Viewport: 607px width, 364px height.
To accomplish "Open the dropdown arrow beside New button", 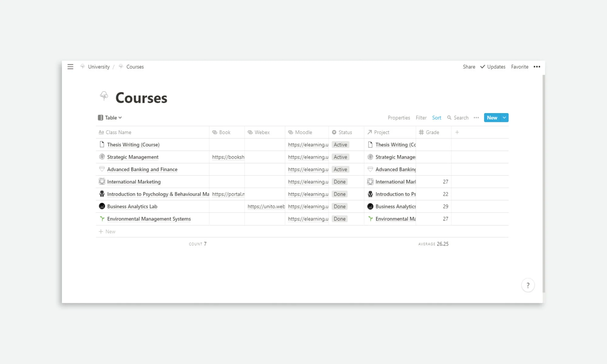I will pos(504,118).
